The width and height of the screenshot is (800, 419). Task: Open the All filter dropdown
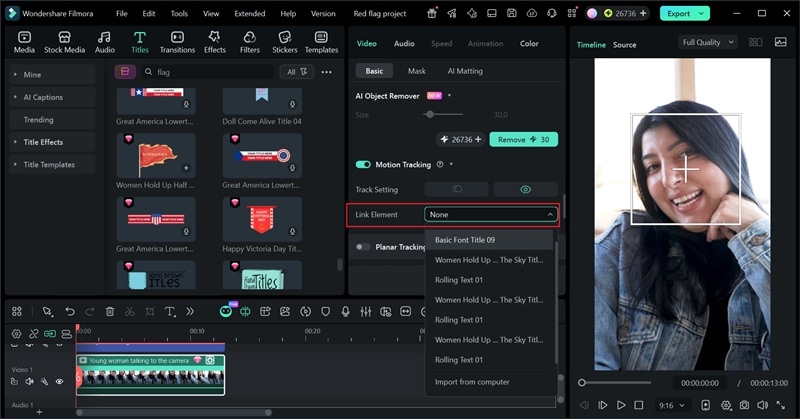tap(296, 72)
